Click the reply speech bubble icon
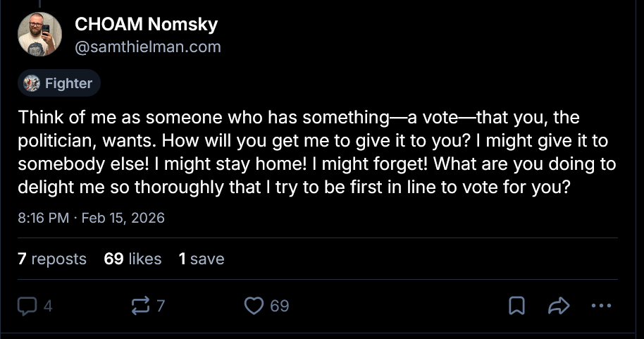 tap(27, 306)
